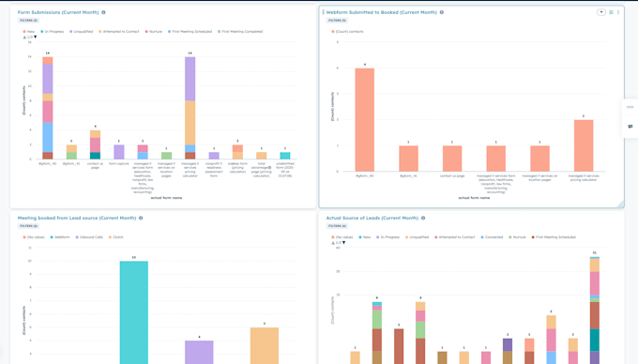
Task: Open Filters badge on Meeting booked report
Action: click(28, 226)
